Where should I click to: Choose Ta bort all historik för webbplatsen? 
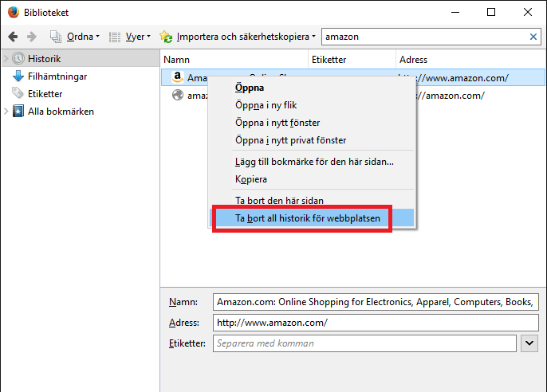click(x=312, y=218)
